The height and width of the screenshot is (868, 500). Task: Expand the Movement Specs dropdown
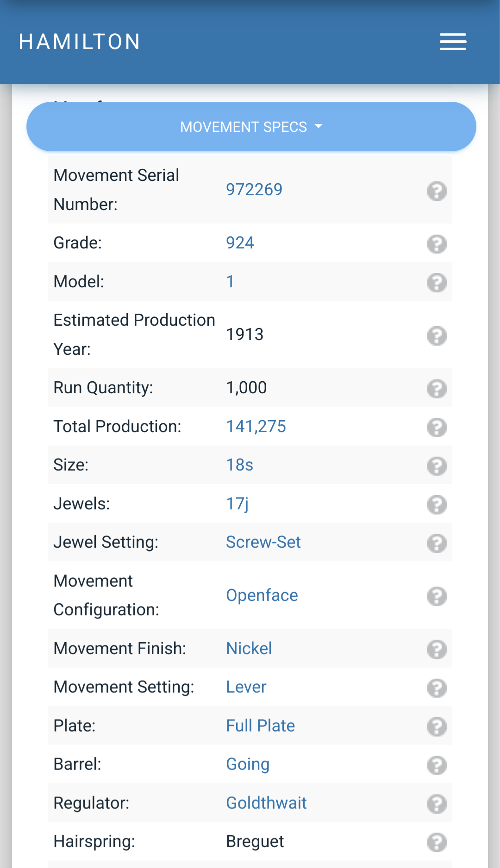click(251, 127)
